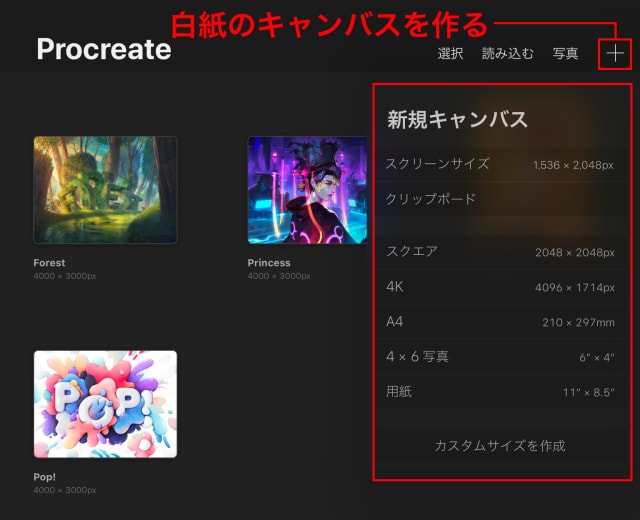Click the Pop! artwork title

click(44, 477)
